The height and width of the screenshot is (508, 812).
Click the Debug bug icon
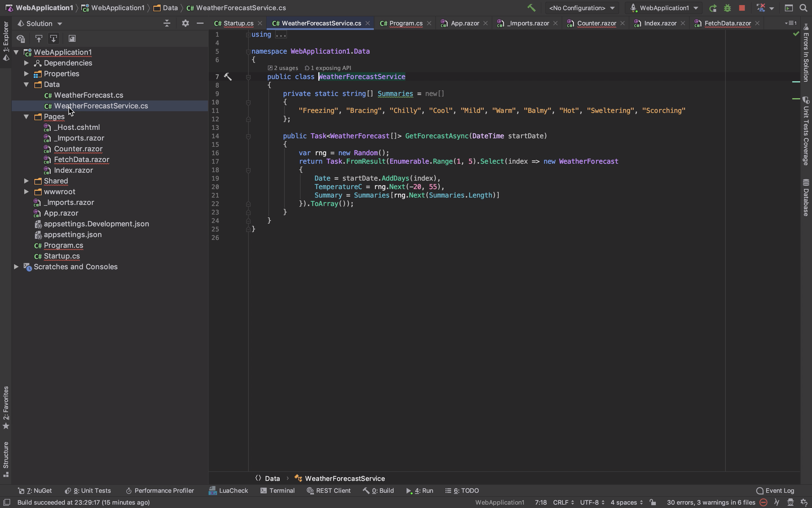click(x=727, y=8)
